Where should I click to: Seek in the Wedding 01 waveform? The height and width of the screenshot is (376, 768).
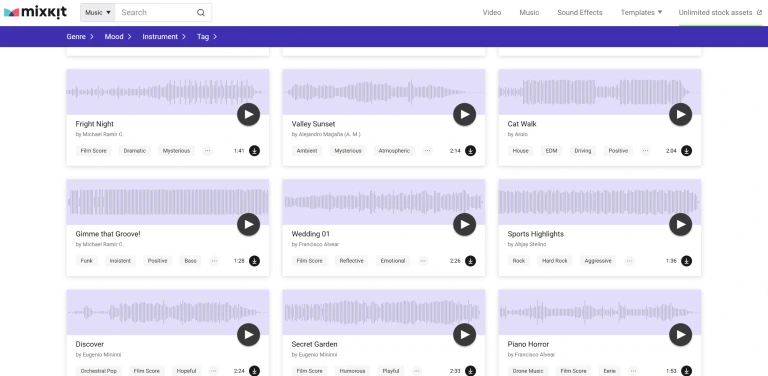tap(384, 202)
